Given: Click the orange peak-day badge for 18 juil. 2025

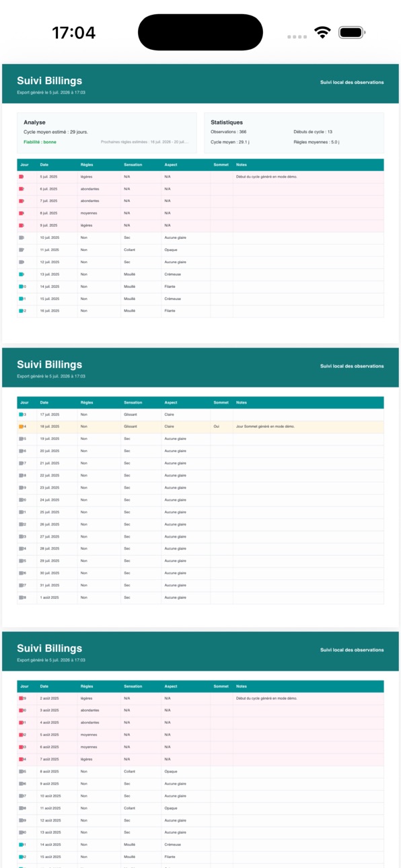Looking at the screenshot, I should [22, 427].
